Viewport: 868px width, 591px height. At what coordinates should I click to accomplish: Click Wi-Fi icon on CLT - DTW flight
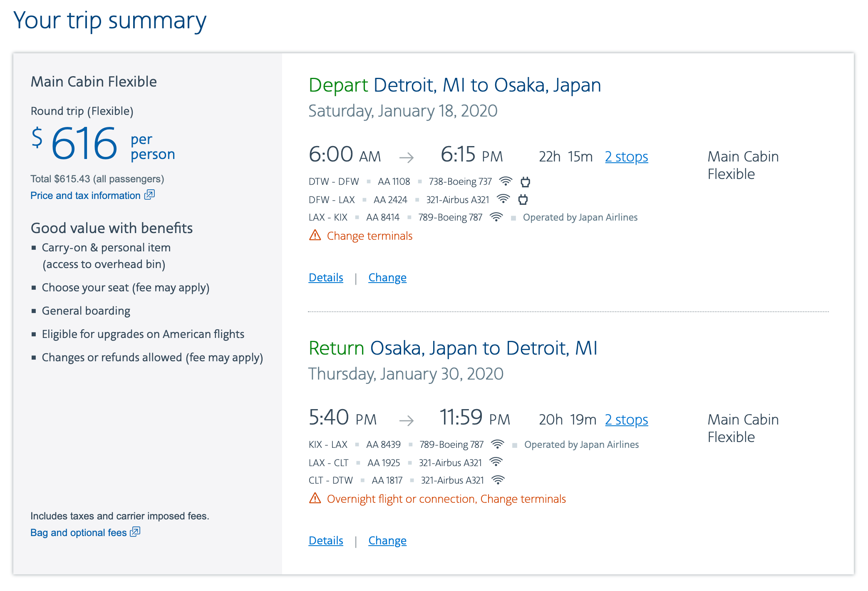click(498, 480)
